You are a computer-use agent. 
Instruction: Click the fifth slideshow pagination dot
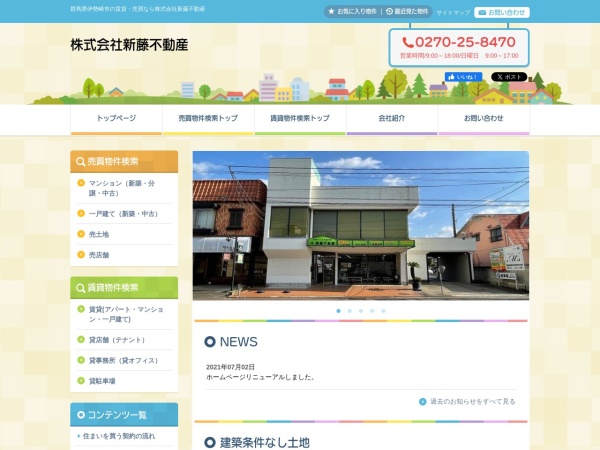pos(383,311)
